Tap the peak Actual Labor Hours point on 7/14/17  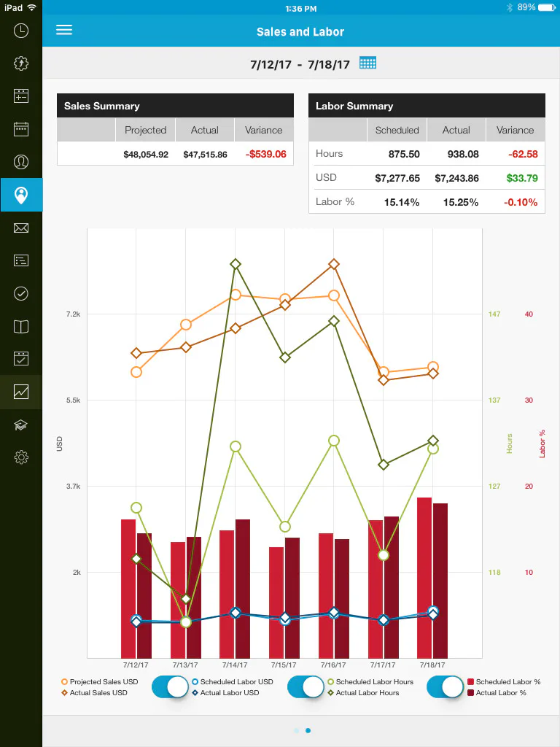pyautogui.click(x=236, y=264)
